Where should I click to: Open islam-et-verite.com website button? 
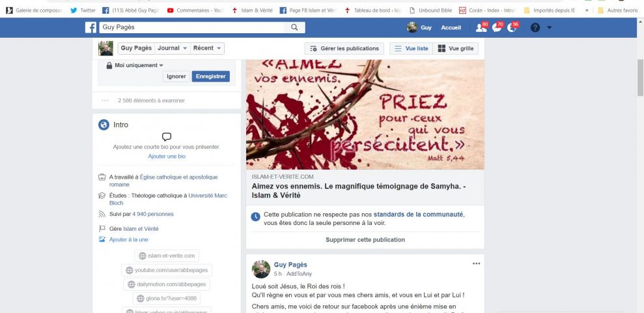pyautogui.click(x=167, y=256)
